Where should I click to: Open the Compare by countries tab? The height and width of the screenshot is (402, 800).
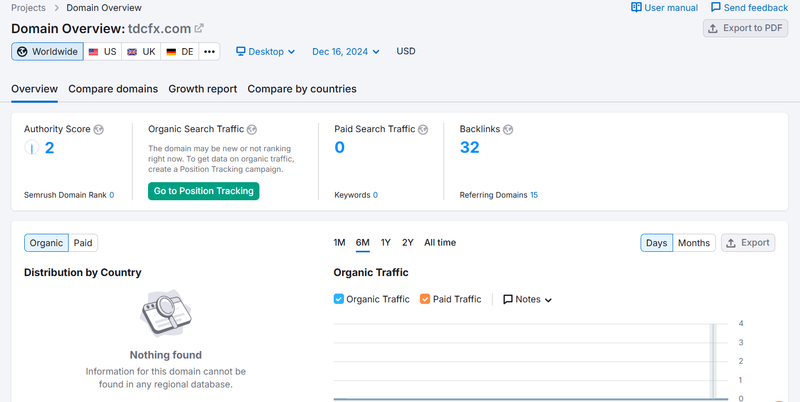(302, 89)
